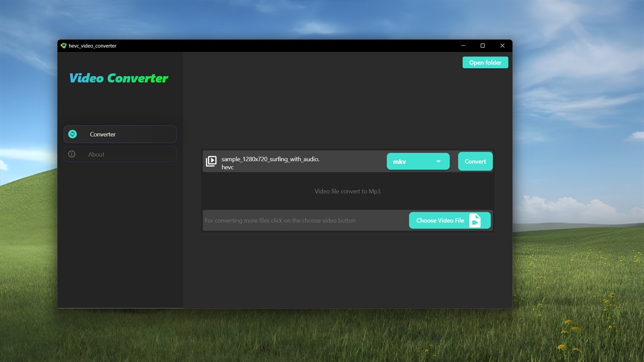Click the document icon inside Choose Video File button

click(475, 220)
